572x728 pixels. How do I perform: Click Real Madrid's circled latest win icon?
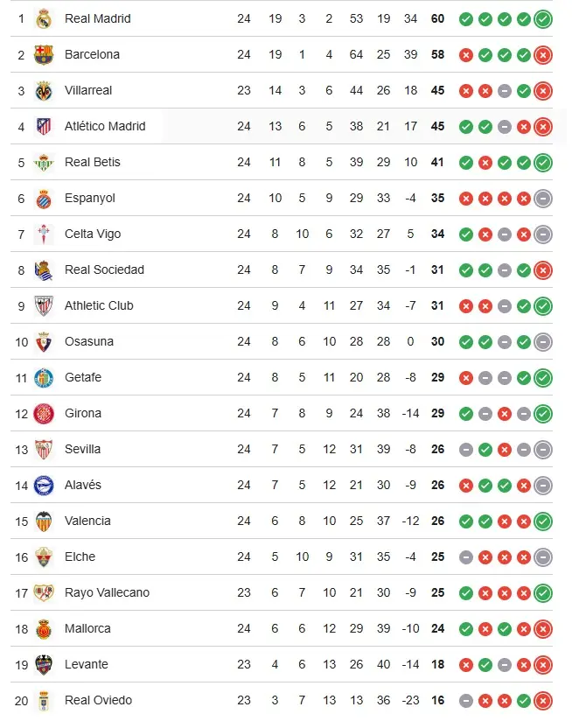pos(543,18)
